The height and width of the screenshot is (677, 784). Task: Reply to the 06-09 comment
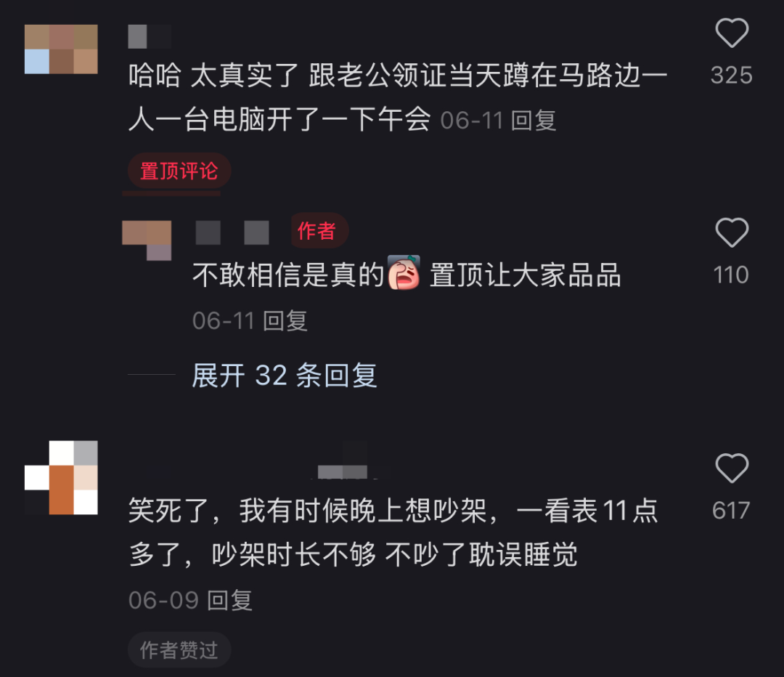[x=229, y=600]
